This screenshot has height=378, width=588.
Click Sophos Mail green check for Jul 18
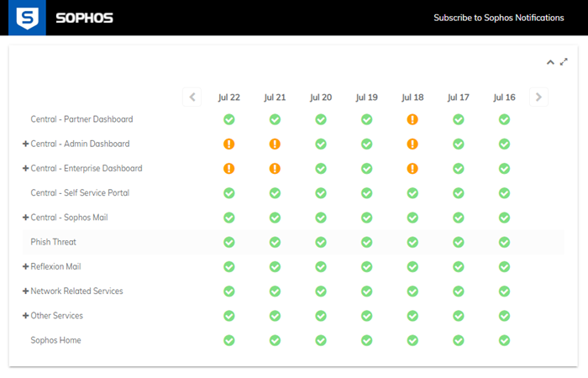point(412,218)
